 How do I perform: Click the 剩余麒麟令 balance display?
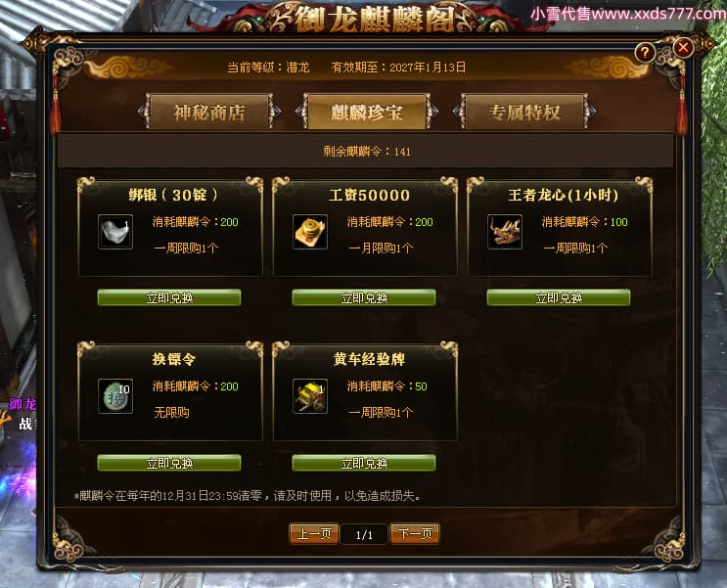[x=367, y=152]
